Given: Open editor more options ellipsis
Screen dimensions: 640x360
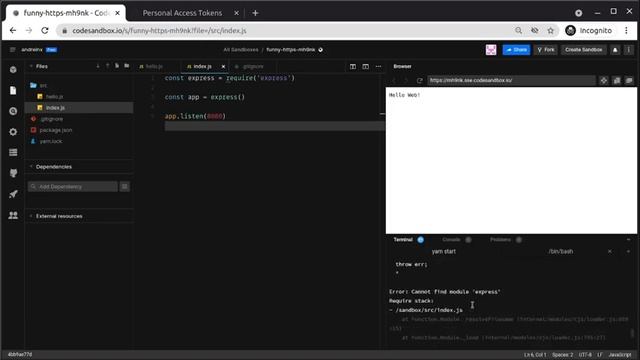Looking at the screenshot, I should 378,67.
